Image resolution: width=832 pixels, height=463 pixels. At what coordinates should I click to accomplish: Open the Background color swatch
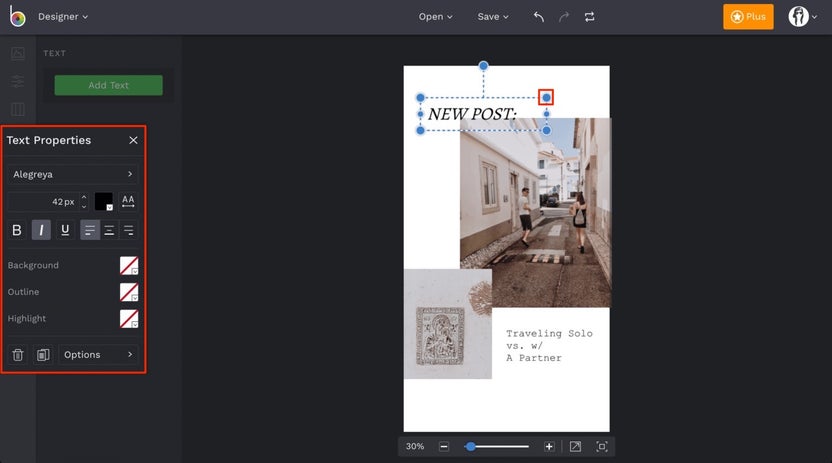click(129, 265)
